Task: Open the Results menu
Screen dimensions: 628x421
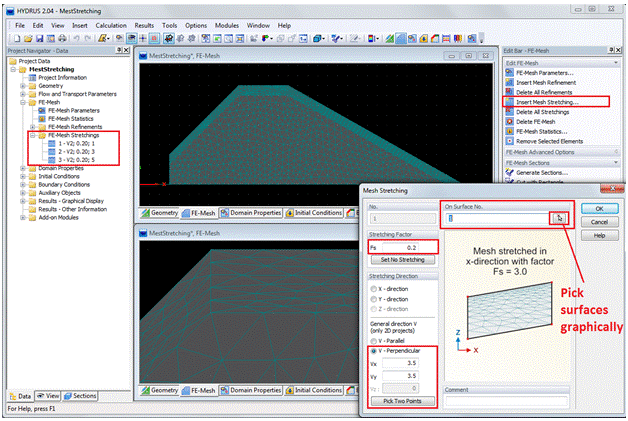Action: [144, 26]
